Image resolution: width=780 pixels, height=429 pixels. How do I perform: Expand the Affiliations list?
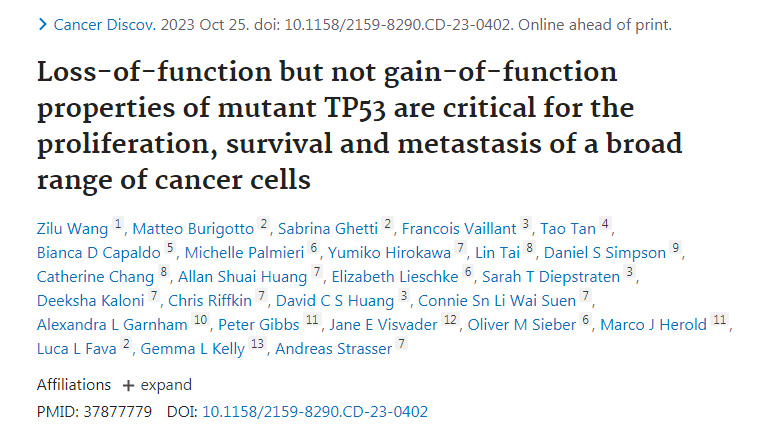tap(157, 384)
